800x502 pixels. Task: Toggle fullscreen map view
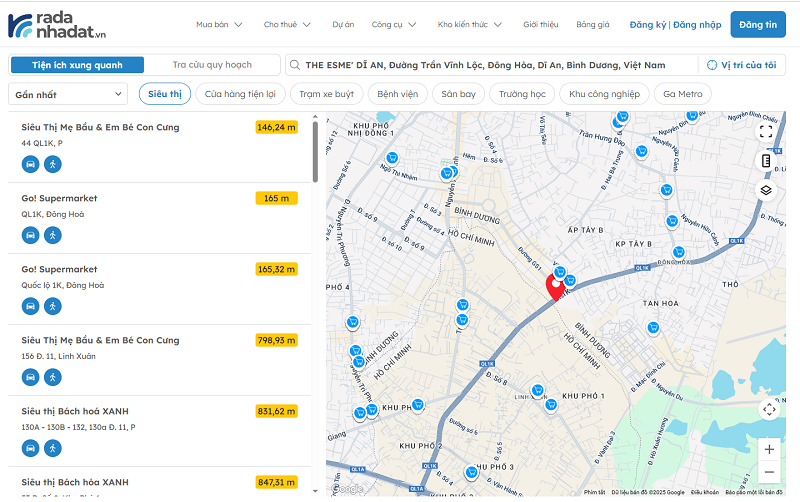click(766, 130)
